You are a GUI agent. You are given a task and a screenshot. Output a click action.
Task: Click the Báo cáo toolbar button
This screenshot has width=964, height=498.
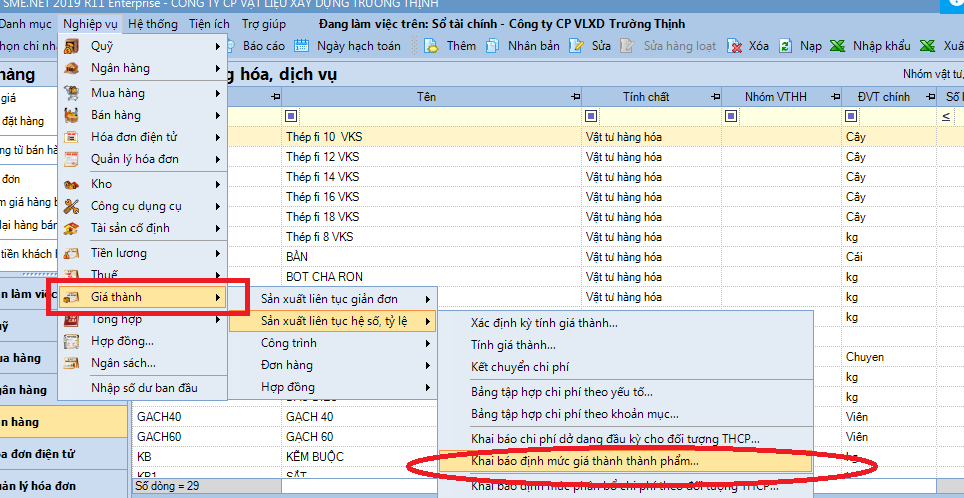tap(257, 45)
